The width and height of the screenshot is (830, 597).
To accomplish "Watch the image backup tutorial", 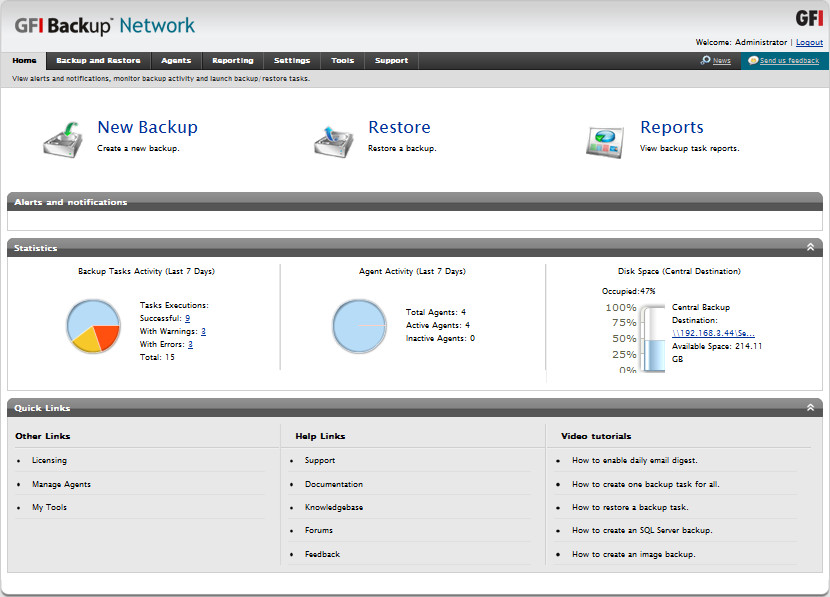I will coord(634,554).
